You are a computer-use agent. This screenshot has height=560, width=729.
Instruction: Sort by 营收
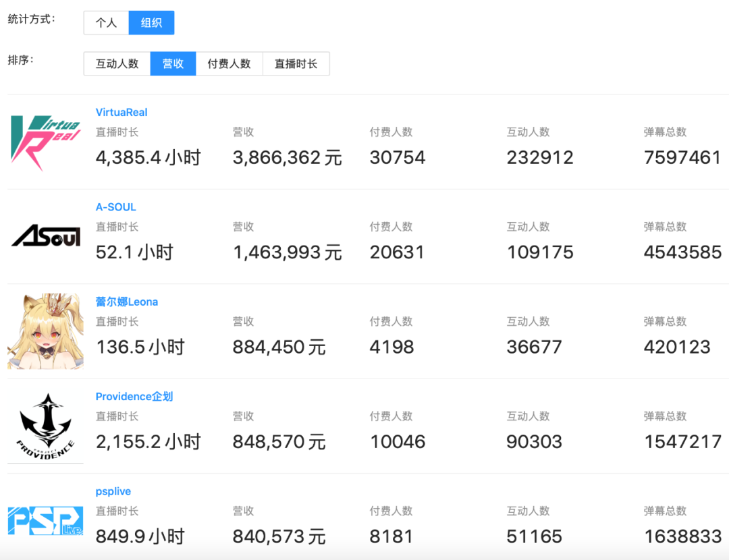click(x=173, y=63)
